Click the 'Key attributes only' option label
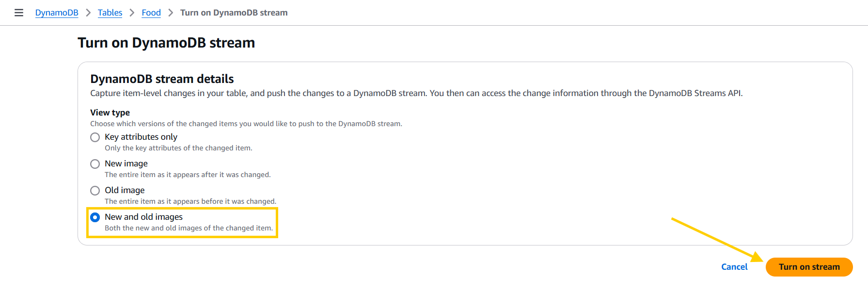The width and height of the screenshot is (868, 294). [141, 137]
